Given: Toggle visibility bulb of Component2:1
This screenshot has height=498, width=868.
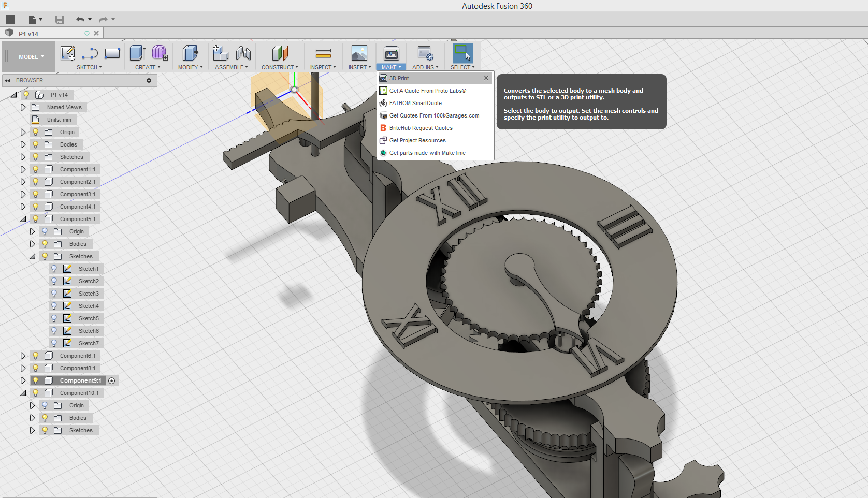Looking at the screenshot, I should (x=36, y=182).
